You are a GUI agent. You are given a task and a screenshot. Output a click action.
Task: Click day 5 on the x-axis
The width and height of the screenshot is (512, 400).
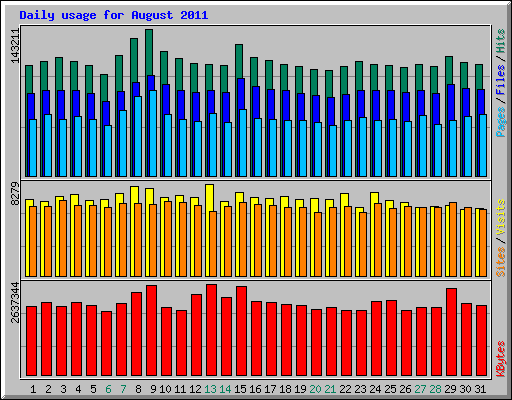[x=93, y=389]
